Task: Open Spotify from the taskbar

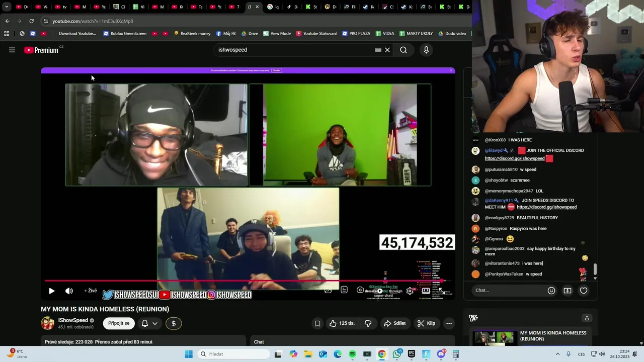Action: point(352,354)
